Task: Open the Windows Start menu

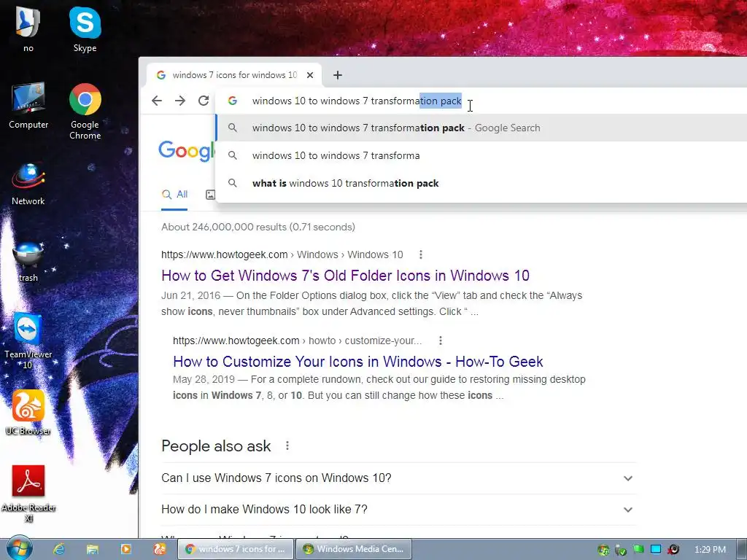Action: pos(20,548)
